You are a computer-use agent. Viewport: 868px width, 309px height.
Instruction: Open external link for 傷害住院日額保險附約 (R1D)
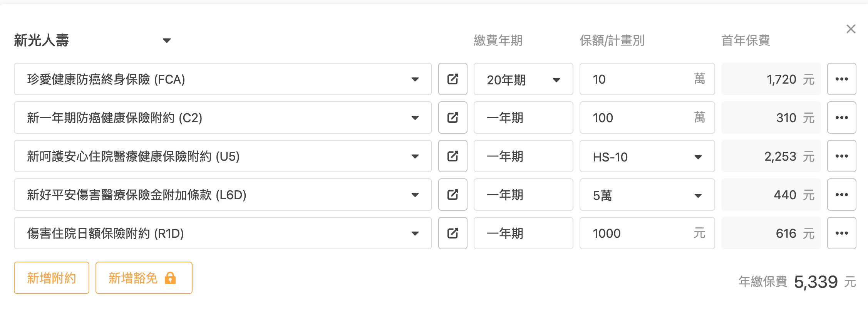click(452, 233)
